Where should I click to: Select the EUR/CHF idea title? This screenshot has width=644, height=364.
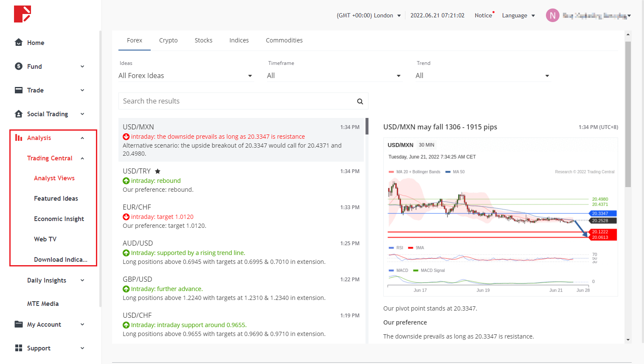click(x=137, y=207)
